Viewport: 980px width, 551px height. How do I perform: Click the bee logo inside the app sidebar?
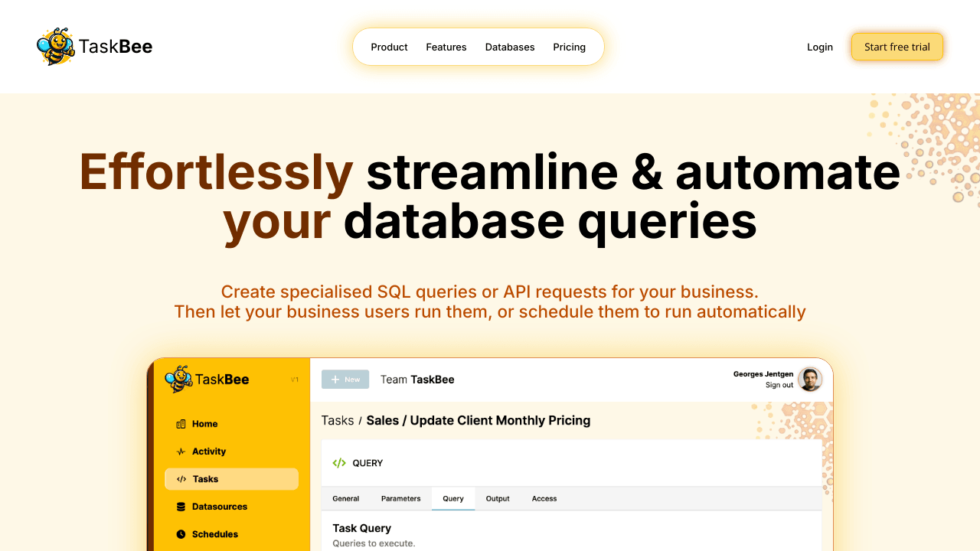[178, 379]
